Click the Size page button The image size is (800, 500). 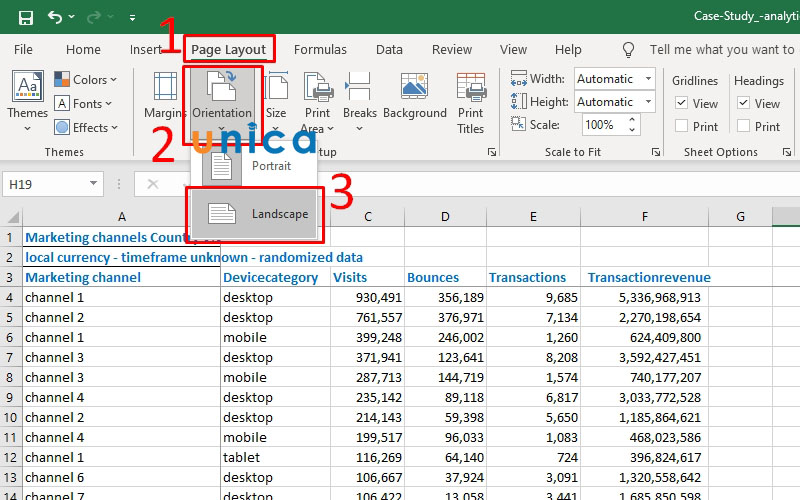pos(276,101)
